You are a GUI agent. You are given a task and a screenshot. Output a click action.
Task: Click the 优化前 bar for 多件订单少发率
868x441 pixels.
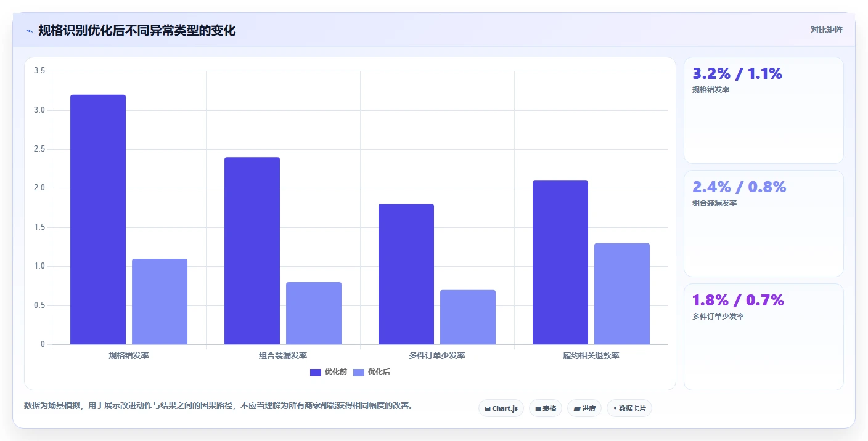click(x=406, y=274)
